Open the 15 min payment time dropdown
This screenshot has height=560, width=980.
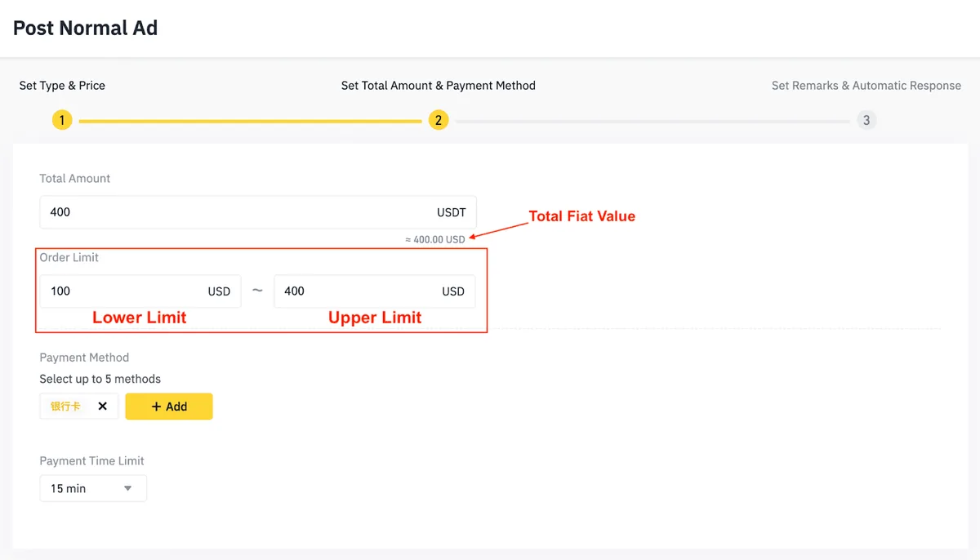click(93, 488)
